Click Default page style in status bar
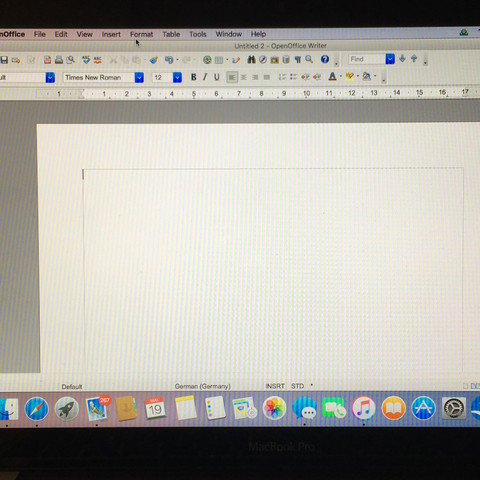Viewport: 480px width, 480px height. (x=72, y=387)
